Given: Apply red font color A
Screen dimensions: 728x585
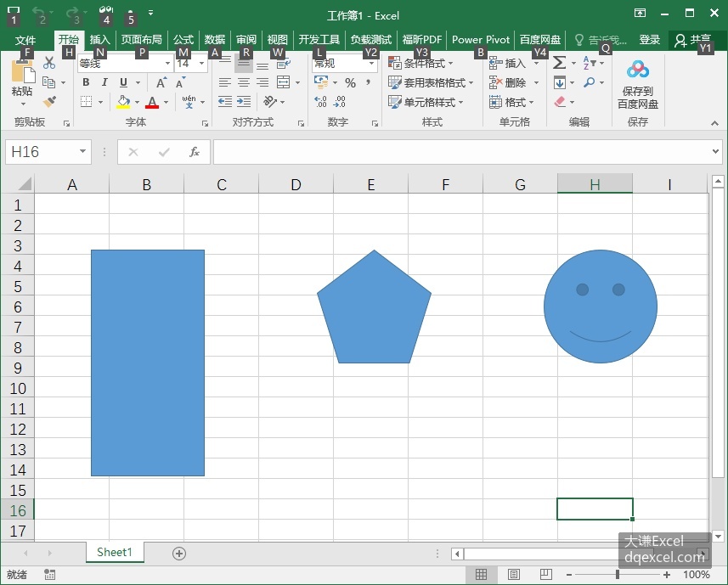Looking at the screenshot, I should (152, 102).
